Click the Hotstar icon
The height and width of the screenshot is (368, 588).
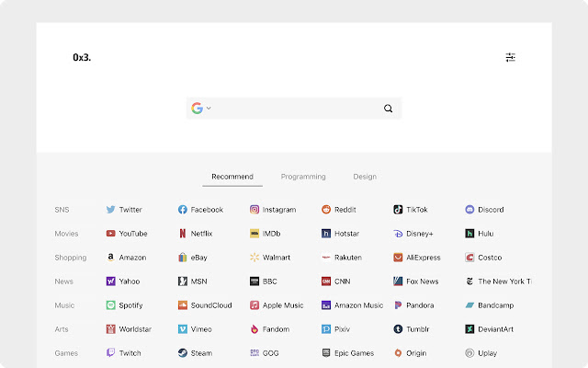[x=326, y=234]
